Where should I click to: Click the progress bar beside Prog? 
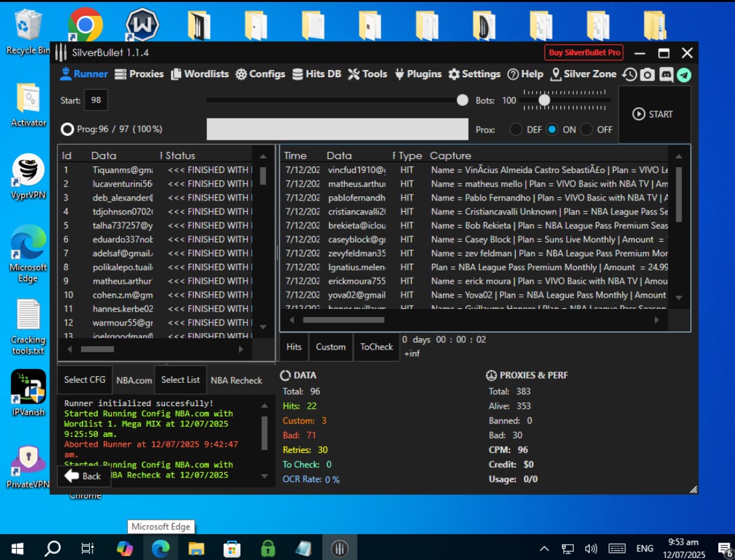(338, 129)
